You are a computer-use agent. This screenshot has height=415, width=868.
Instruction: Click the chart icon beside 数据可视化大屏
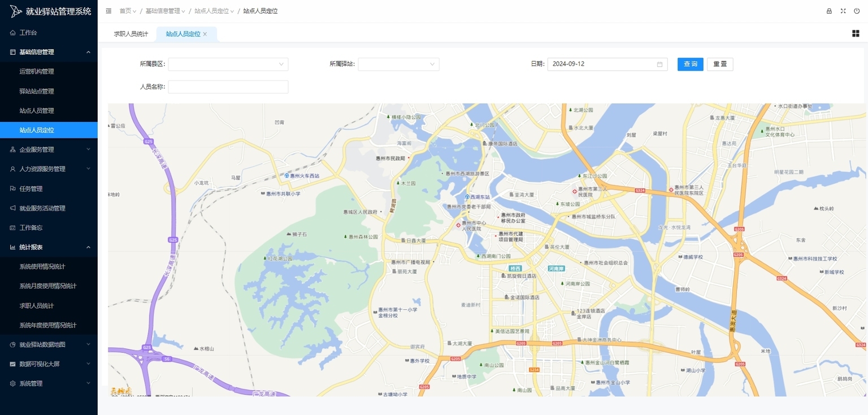[13, 364]
